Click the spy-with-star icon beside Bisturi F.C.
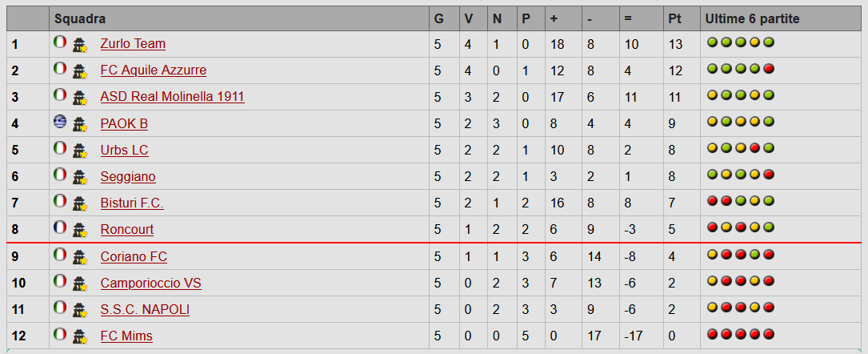 click(80, 203)
